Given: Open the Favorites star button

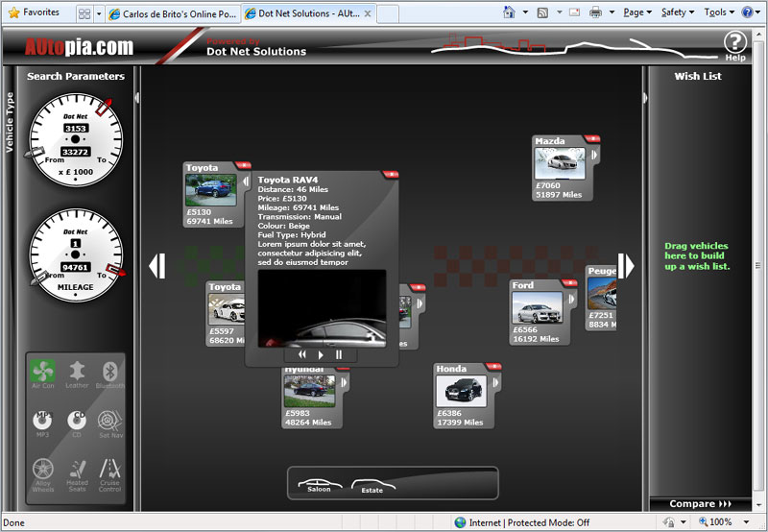Looking at the screenshot, I should click(34, 12).
